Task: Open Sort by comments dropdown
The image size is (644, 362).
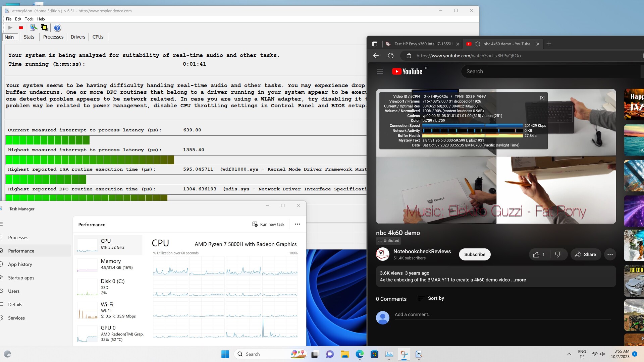Action: click(x=431, y=298)
